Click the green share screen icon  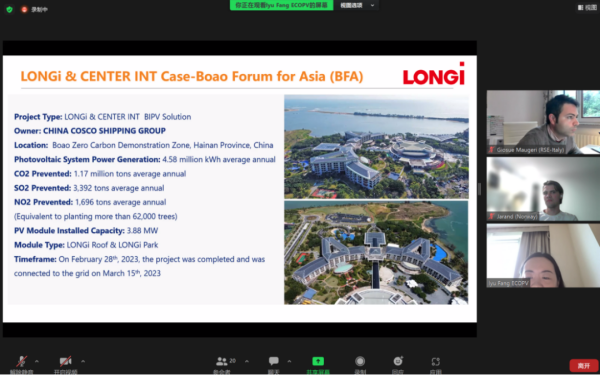318,361
